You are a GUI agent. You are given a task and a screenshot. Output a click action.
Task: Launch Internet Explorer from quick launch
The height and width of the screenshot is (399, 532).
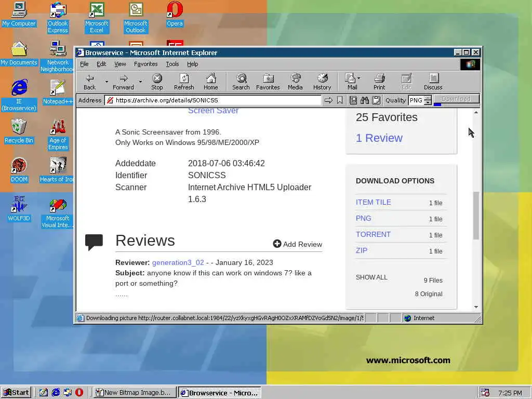(56, 393)
